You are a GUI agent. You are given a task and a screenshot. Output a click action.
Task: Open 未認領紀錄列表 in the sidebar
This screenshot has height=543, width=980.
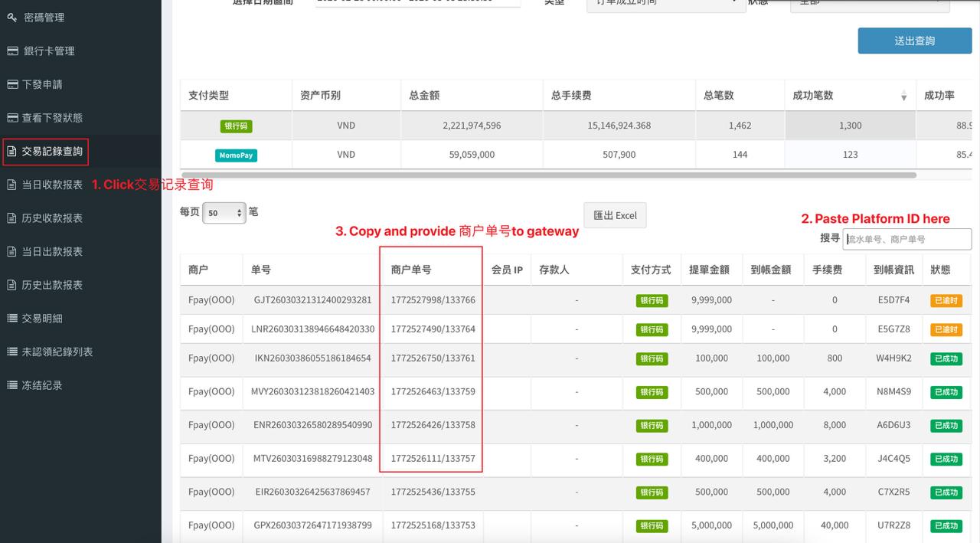point(57,352)
